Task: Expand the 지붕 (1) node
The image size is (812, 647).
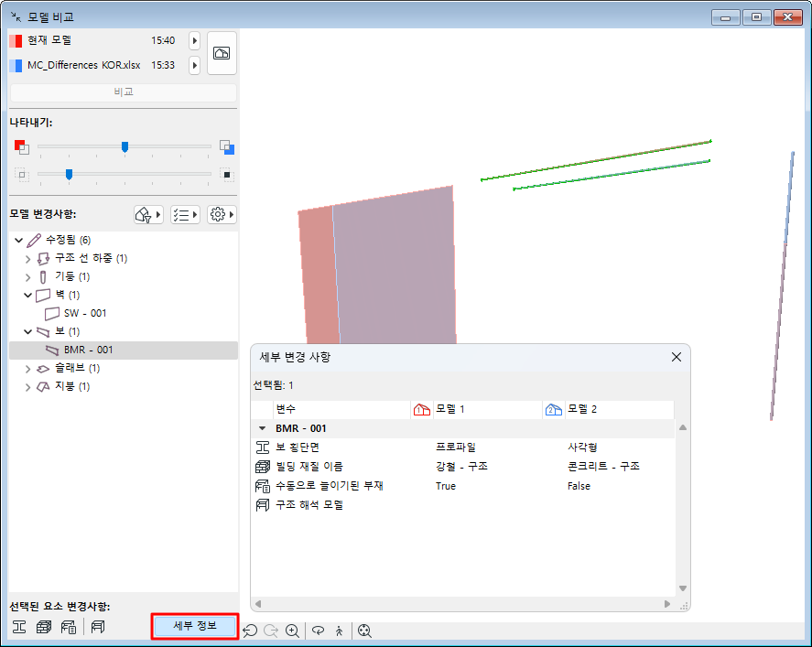Action: [x=28, y=387]
